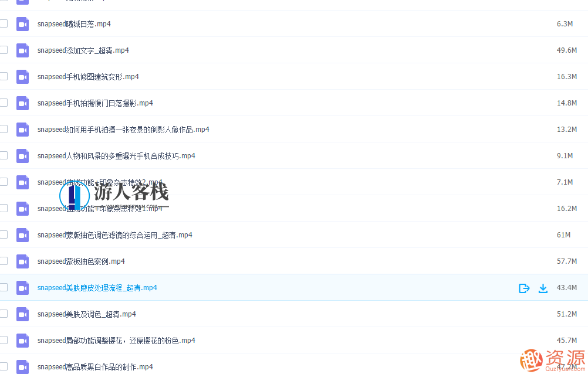588x374 pixels.
Task: Click the filename snapseed如何用手机拍摄一张夜景的倒影人像作品.mp4
Action: [x=123, y=130]
